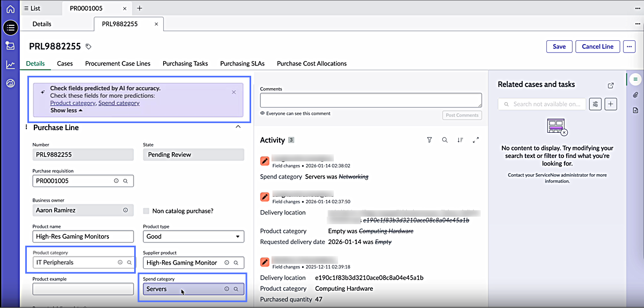Screen dimensions: 644x308
Task: Click the Product name field
Action: pyautogui.click(x=83, y=237)
